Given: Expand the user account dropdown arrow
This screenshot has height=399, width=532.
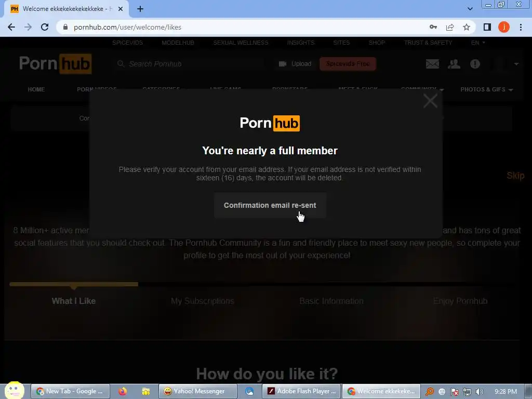Looking at the screenshot, I should [516, 64].
